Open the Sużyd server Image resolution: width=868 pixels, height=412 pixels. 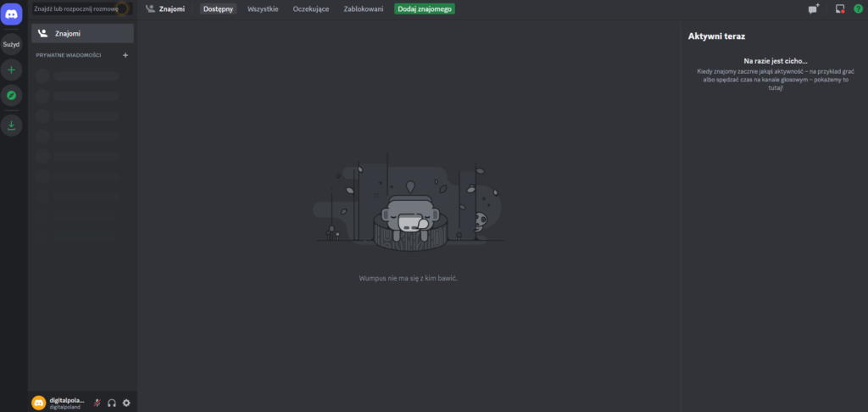click(x=11, y=44)
